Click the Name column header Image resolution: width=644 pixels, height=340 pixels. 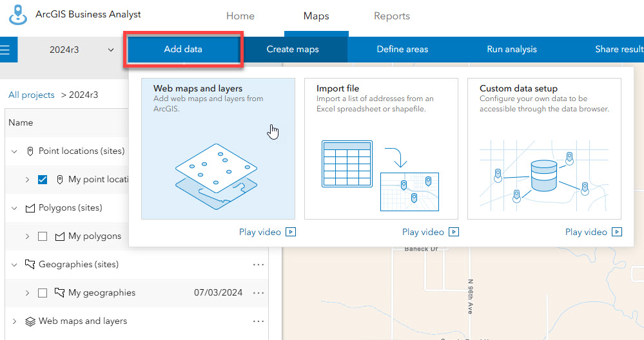click(x=21, y=122)
